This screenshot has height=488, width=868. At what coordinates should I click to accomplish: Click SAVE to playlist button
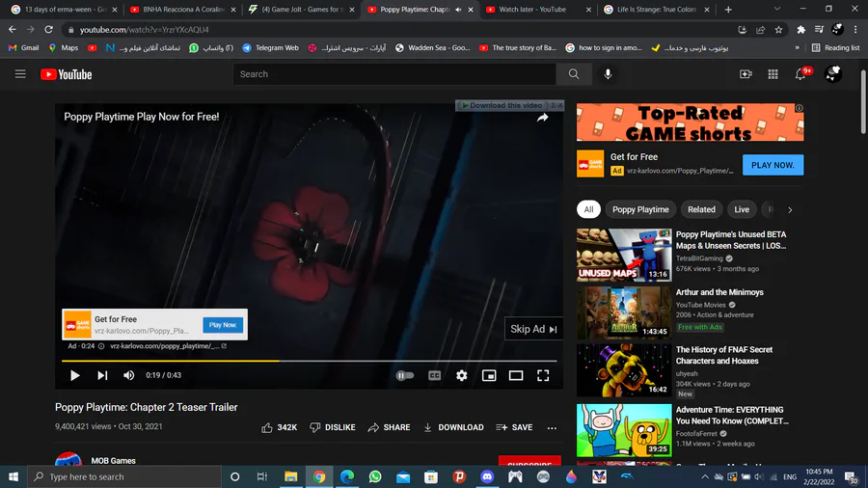click(514, 427)
